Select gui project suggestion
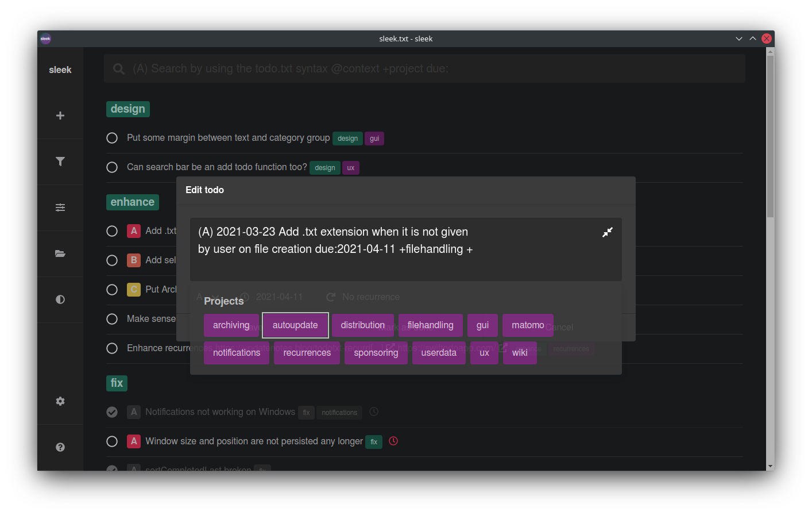This screenshot has height=515, width=812. [482, 325]
